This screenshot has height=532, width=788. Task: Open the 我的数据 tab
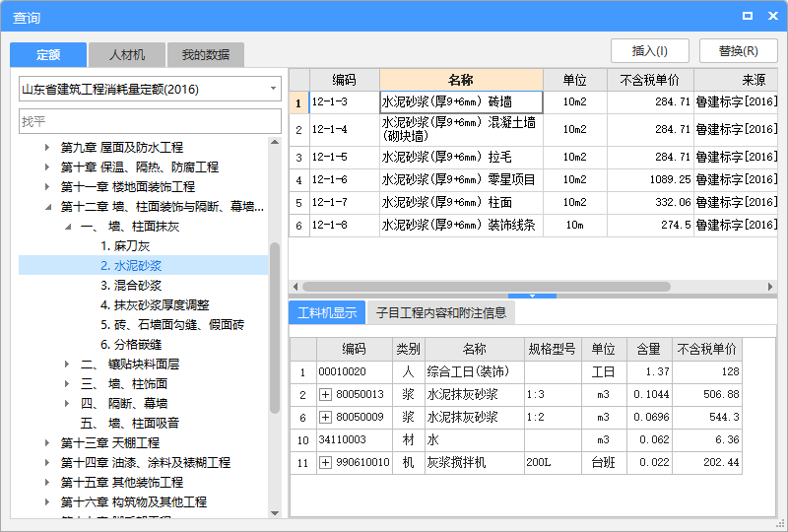click(x=206, y=54)
